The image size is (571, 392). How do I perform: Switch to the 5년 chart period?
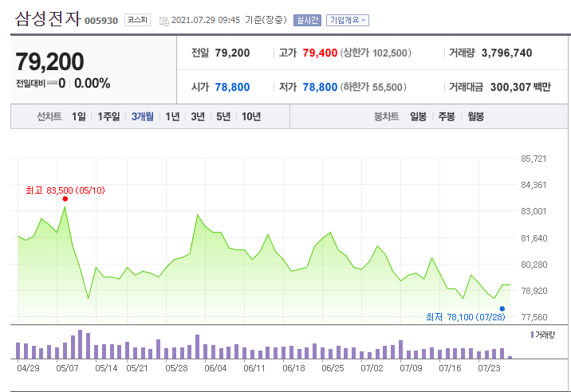(223, 116)
